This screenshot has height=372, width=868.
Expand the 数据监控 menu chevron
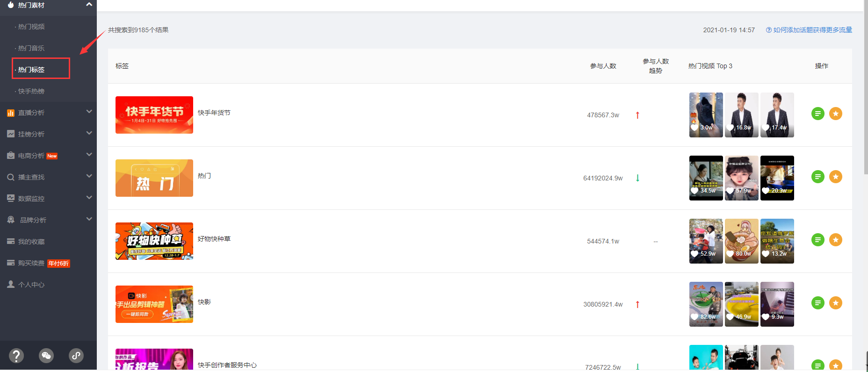tap(89, 198)
